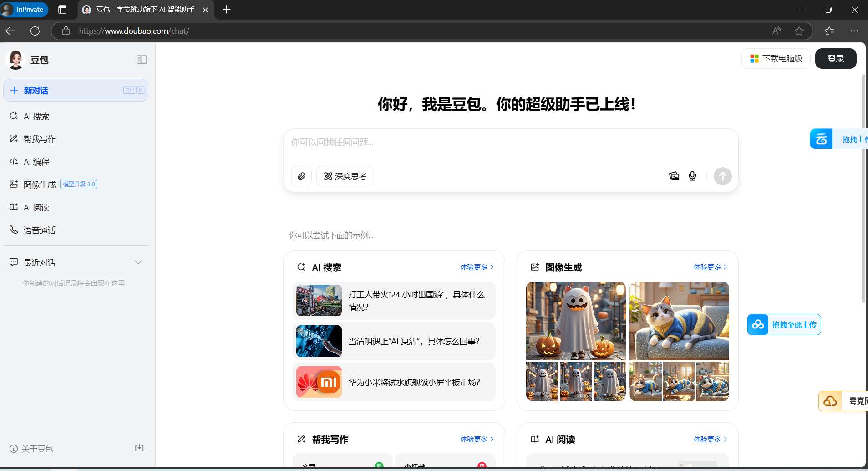
Task: Collapse the Doubao sidebar panel icon
Action: click(x=142, y=60)
